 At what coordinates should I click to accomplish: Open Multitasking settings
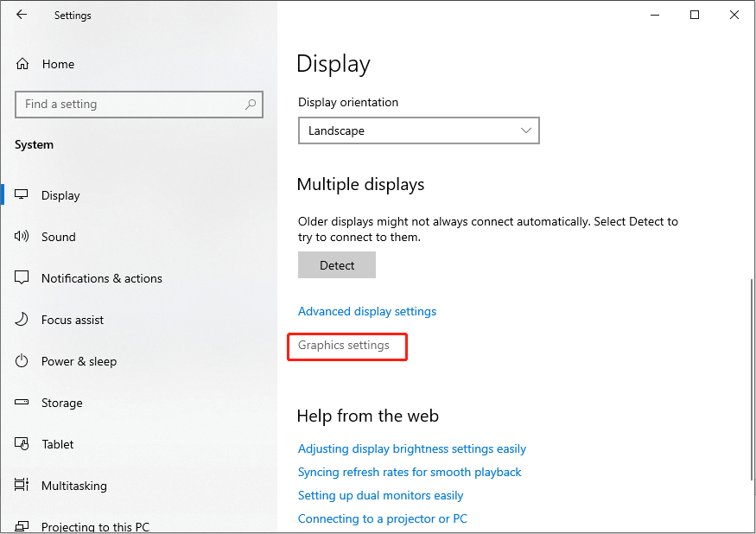point(74,486)
